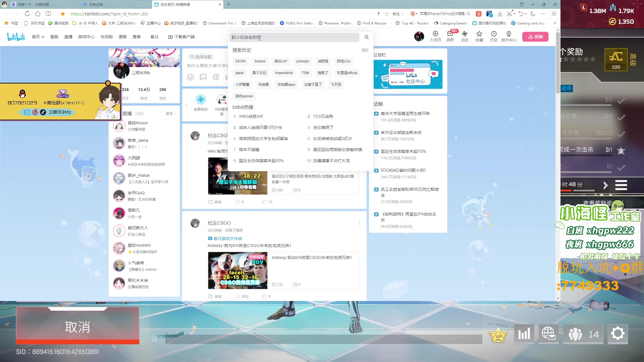Open the browser downloads arrow icon
Screen dimensions: 644x362
500,14
